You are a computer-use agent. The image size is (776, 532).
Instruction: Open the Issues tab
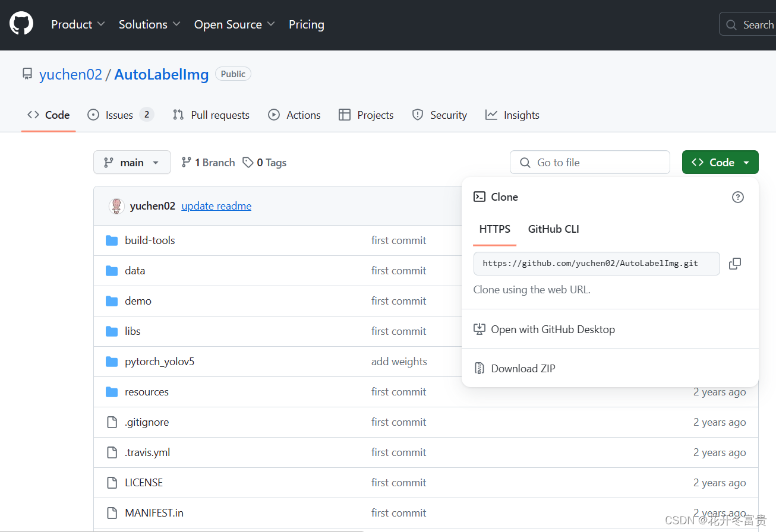[121, 115]
